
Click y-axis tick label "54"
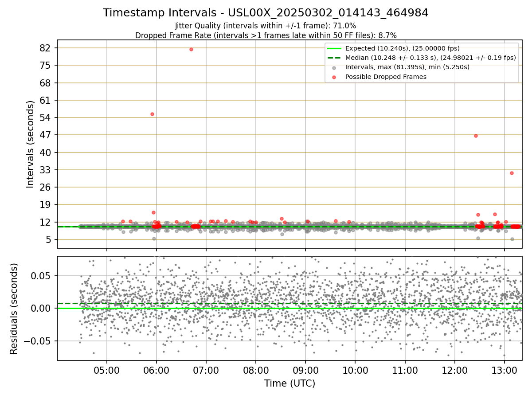pos(46,117)
